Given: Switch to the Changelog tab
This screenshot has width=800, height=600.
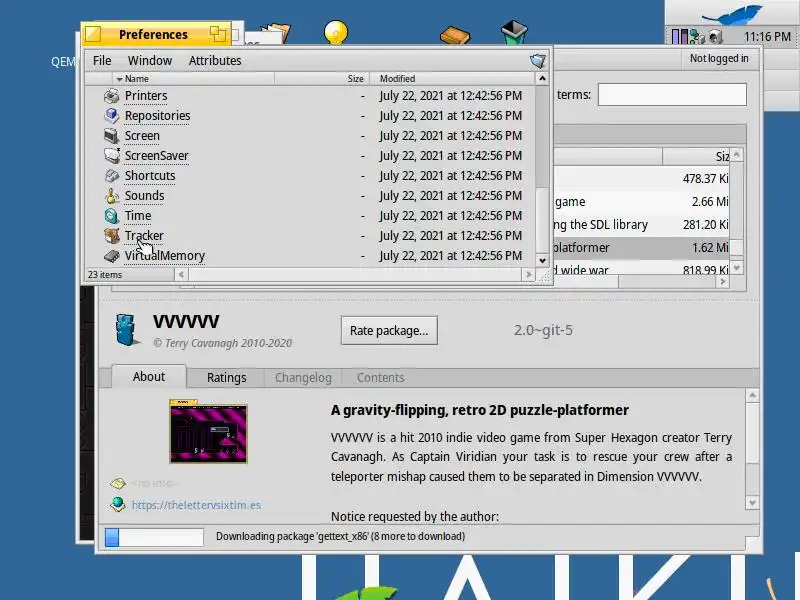Looking at the screenshot, I should 303,378.
